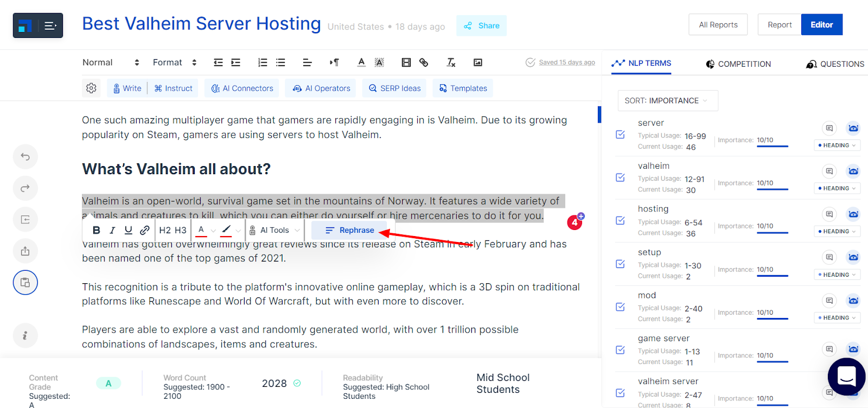Click the Share button
This screenshot has width=868, height=408.
coord(482,25)
